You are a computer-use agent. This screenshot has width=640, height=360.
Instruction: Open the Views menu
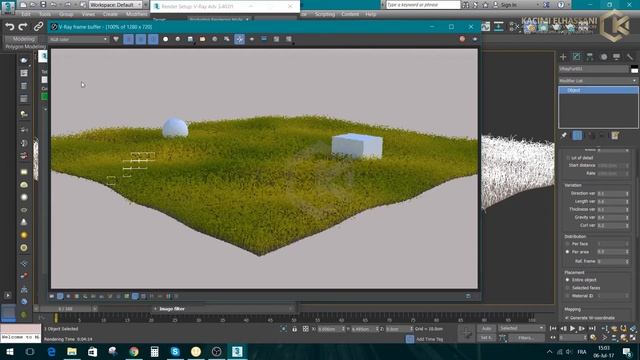coord(88,14)
